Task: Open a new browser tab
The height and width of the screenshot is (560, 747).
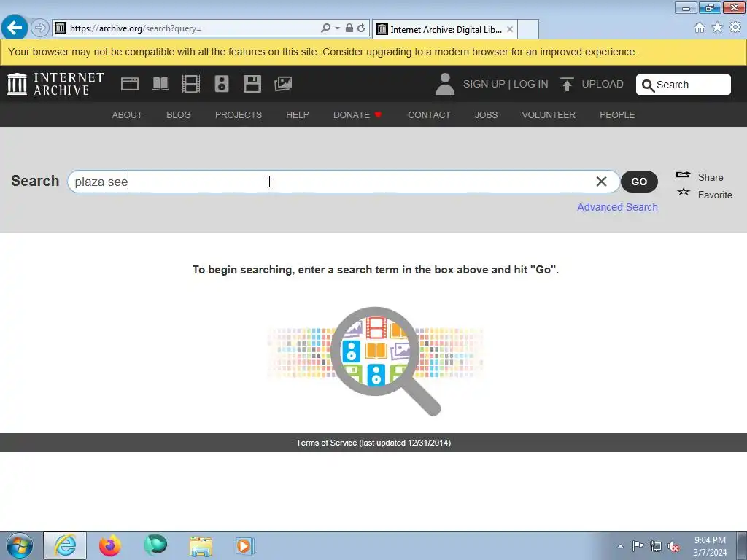Action: tap(528, 29)
